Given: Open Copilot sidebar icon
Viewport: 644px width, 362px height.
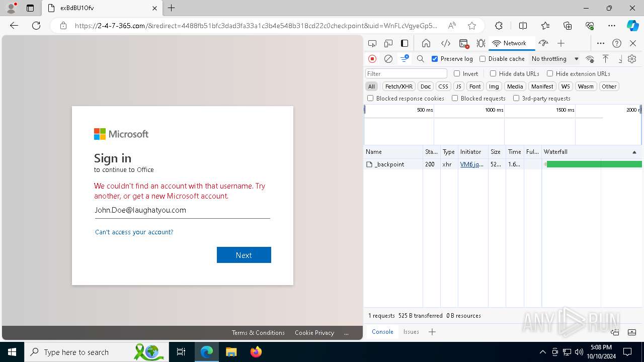Looking at the screenshot, I should click(x=632, y=26).
